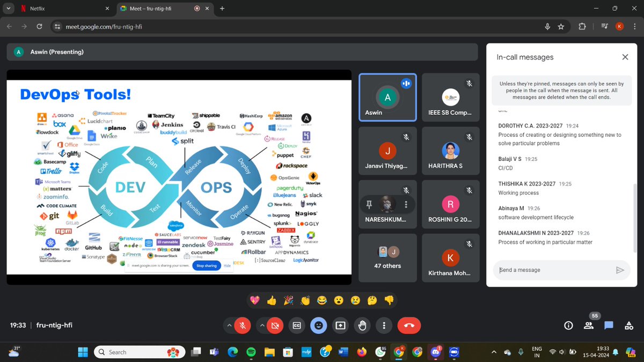The height and width of the screenshot is (362, 644).
Task: Raise your hand using the hand icon
Action: pyautogui.click(x=362, y=325)
